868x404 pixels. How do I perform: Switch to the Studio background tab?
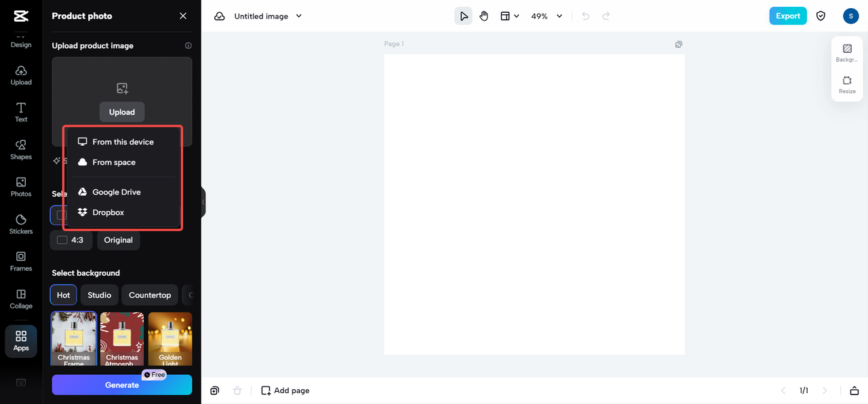tap(99, 295)
